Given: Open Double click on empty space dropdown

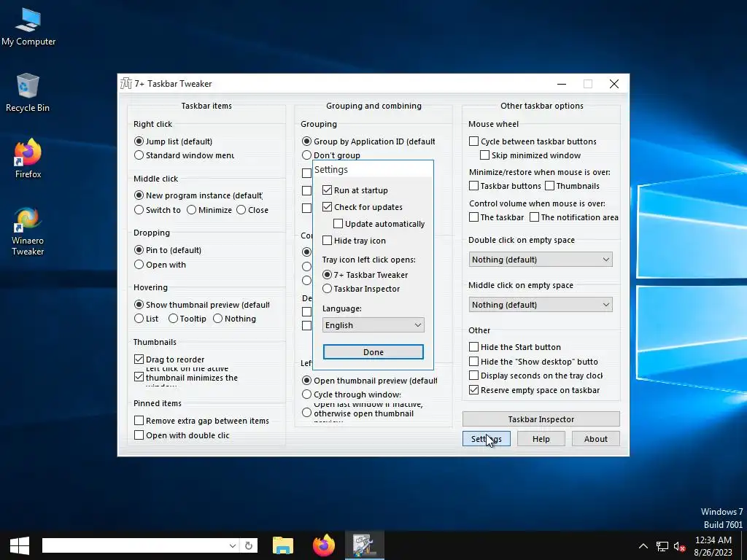Looking at the screenshot, I should (541, 260).
